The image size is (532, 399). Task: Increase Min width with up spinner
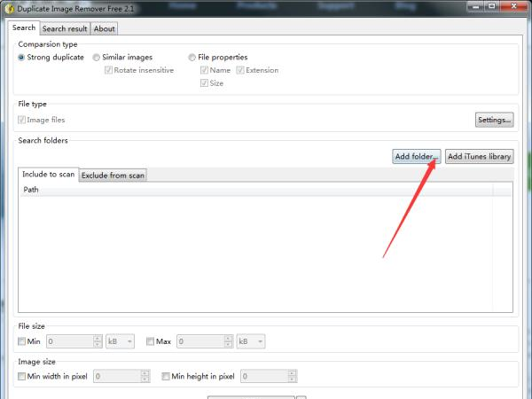pos(145,373)
